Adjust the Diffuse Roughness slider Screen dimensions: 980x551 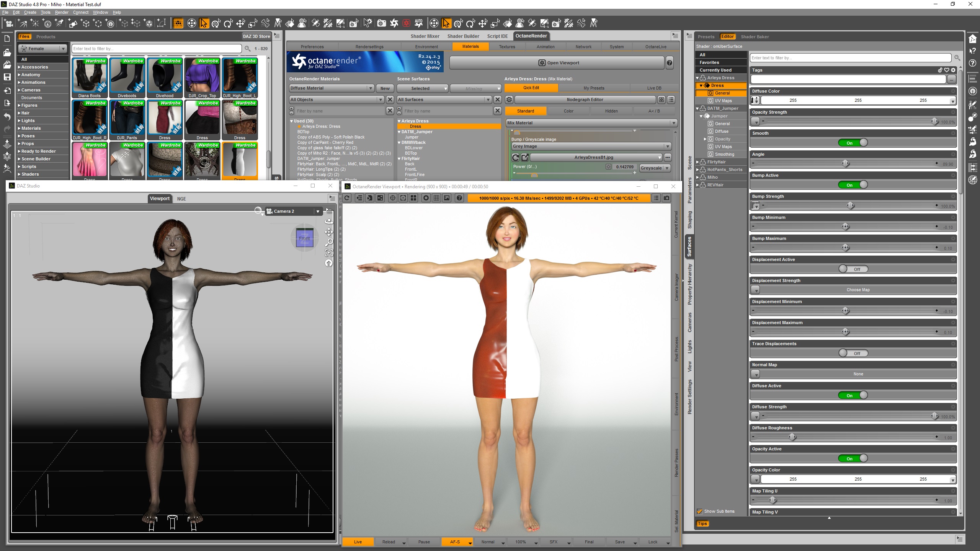pyautogui.click(x=792, y=437)
